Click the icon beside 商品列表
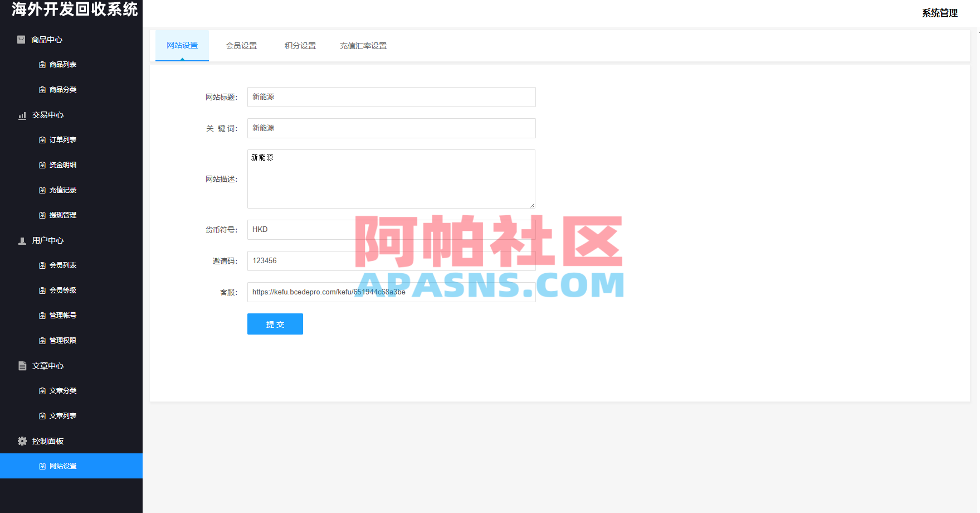This screenshot has width=980, height=513. click(x=42, y=65)
